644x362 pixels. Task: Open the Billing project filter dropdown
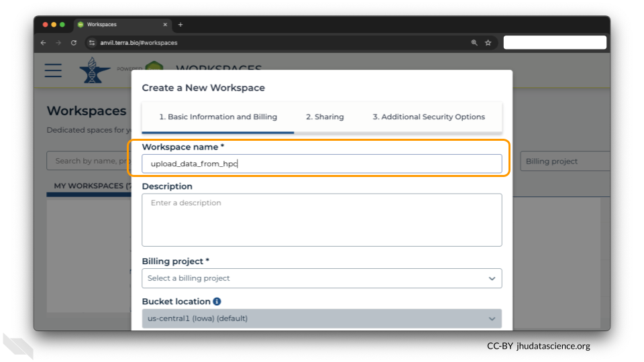(565, 161)
